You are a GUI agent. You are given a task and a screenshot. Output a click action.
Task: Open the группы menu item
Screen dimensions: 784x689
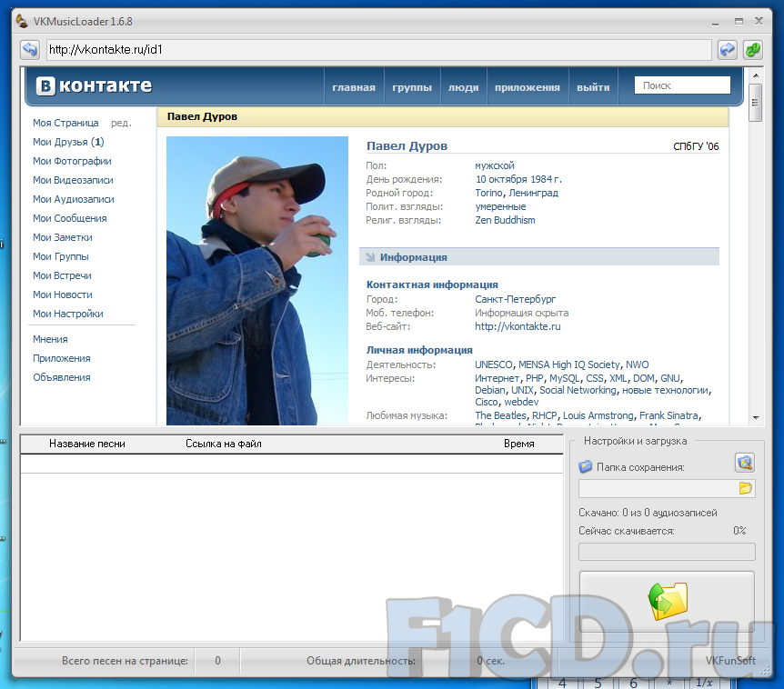pyautogui.click(x=412, y=87)
